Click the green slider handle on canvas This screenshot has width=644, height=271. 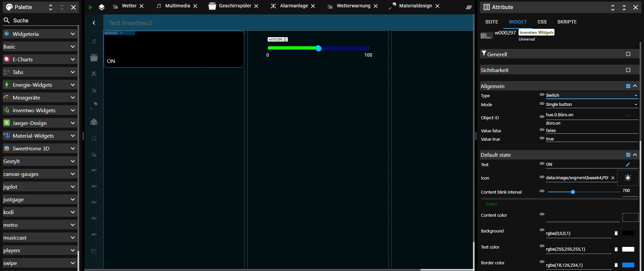[318, 48]
